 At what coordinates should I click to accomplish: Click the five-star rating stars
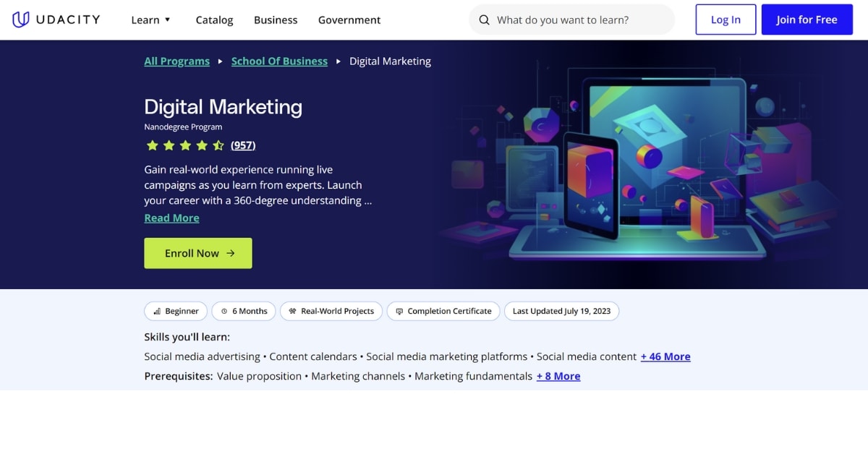coord(185,145)
